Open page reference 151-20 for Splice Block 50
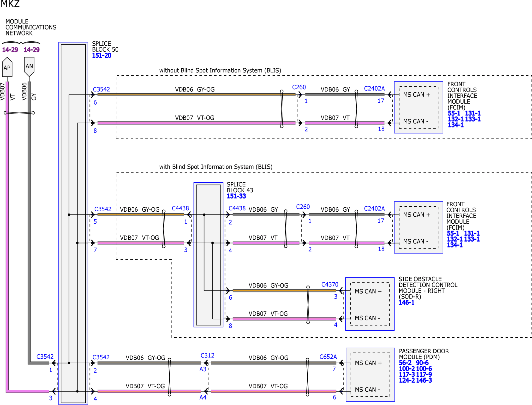Screen dimensions: 532x405 [102, 55]
